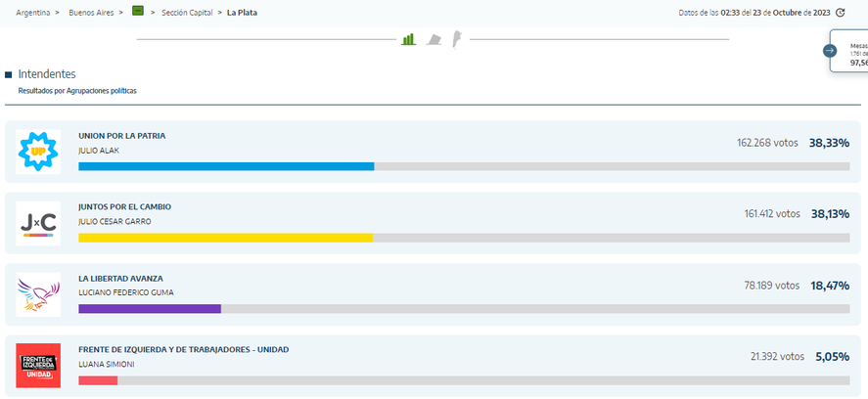Screen dimensions: 868x399
Task: Click the LA LIBERTAD AVANZA heading
Action: [120, 279]
